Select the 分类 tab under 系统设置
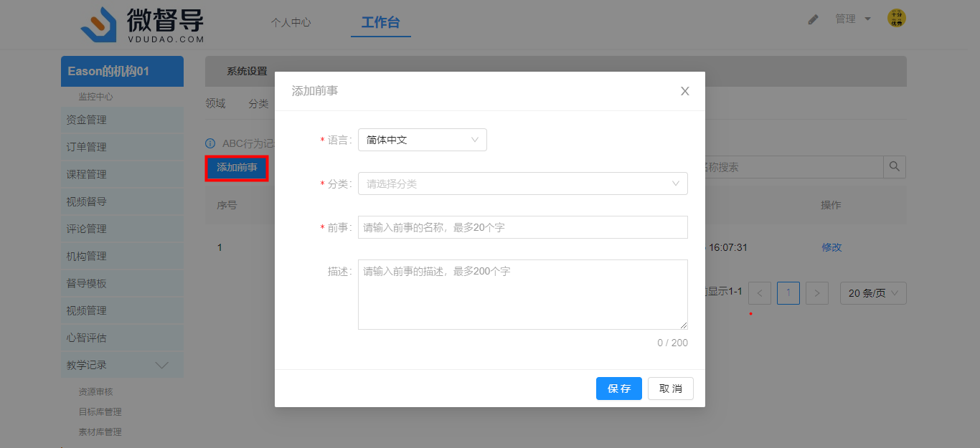The width and height of the screenshot is (980, 448). 258,104
